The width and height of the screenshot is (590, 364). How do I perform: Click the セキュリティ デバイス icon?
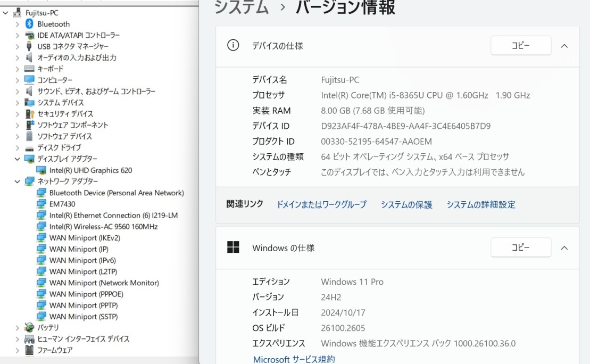29,114
